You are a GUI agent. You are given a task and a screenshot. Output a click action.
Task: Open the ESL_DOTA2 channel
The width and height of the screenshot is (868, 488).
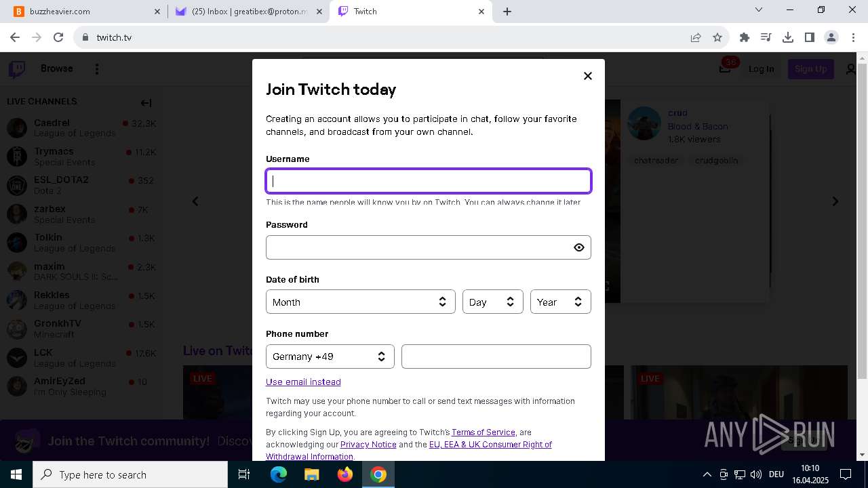pos(81,185)
